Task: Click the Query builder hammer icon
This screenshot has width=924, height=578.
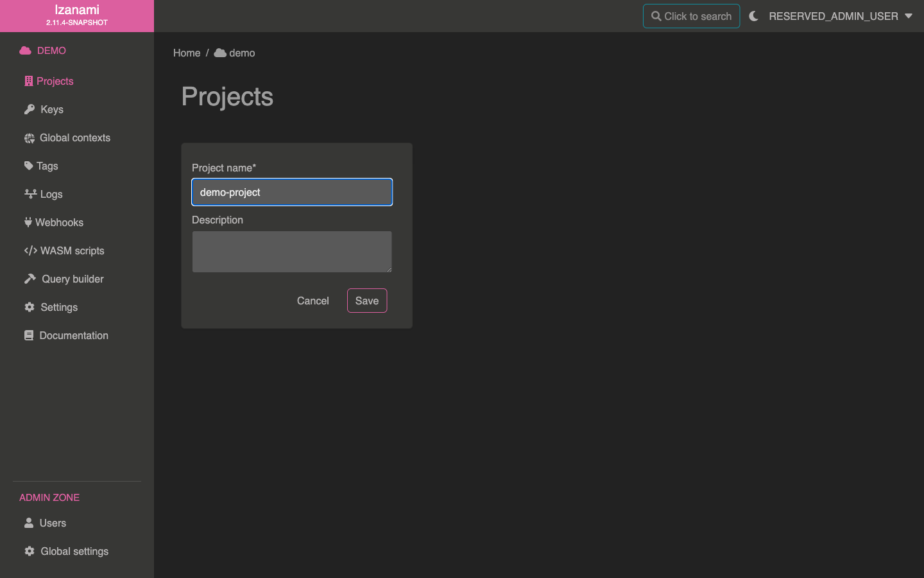Action: coord(30,279)
